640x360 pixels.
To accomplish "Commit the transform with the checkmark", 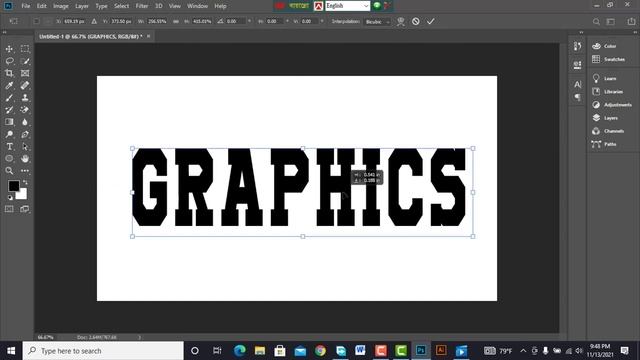I will (431, 22).
